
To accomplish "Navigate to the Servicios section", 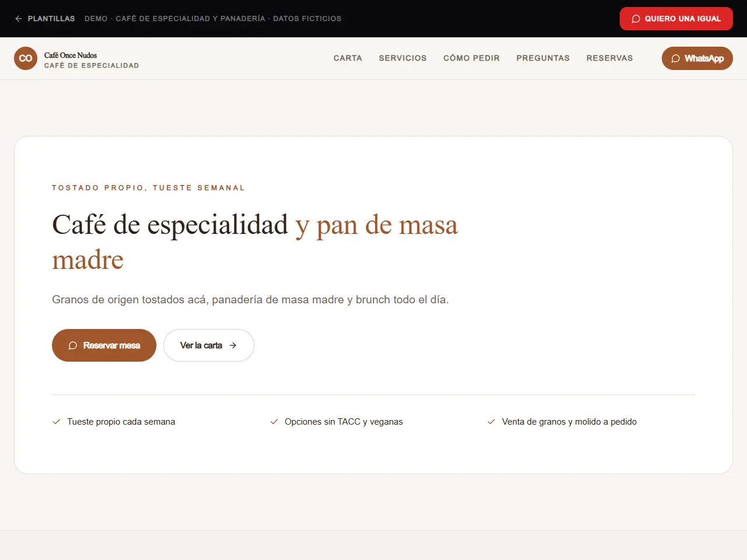I will pos(403,58).
